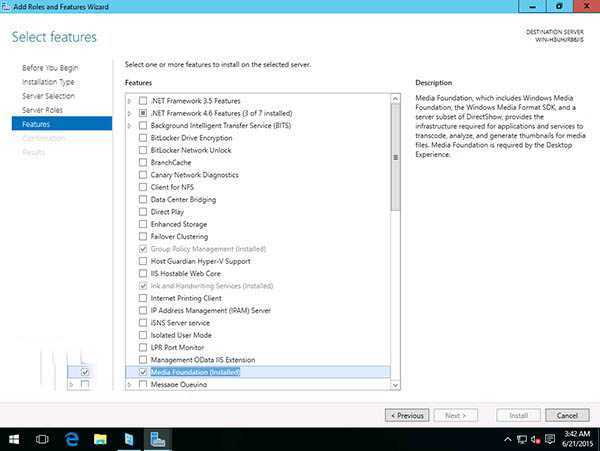Enable Client for NFS checkbox
This screenshot has height=451, width=600.
click(143, 187)
